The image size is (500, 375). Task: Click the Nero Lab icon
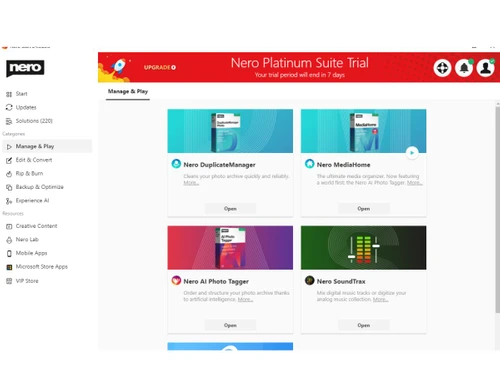point(9,240)
